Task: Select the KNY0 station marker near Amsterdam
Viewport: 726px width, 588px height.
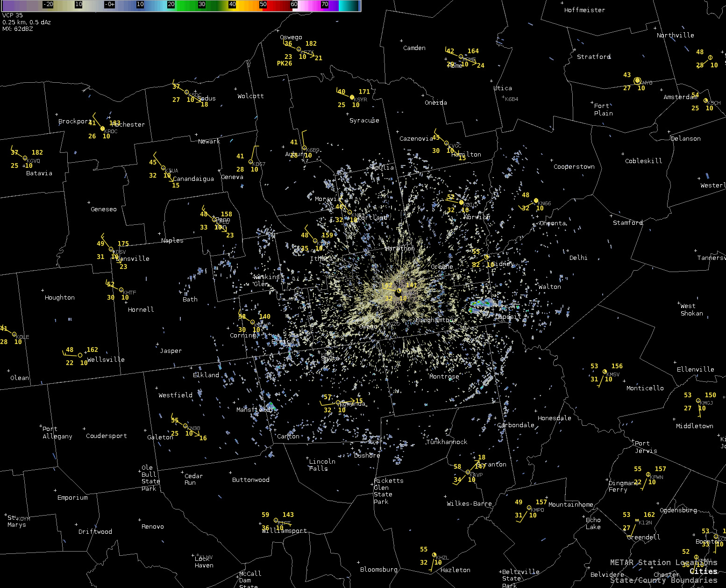Action: tap(637, 81)
